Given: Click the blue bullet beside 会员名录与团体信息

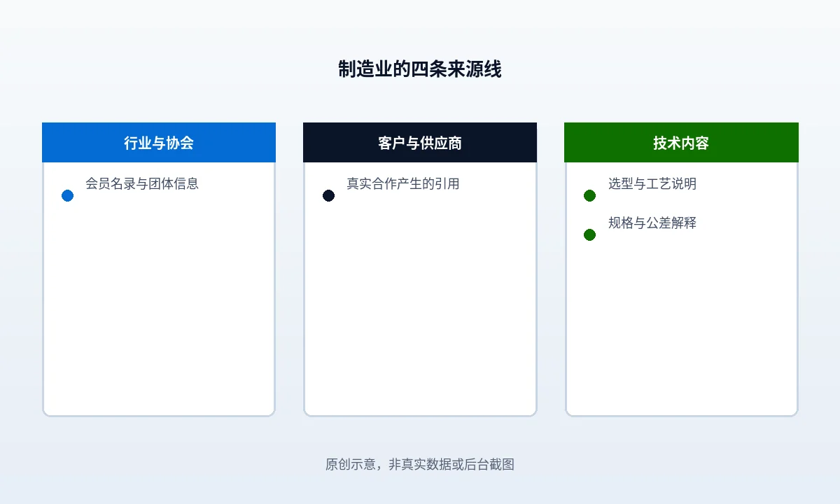Looking at the screenshot, I should 67,195.
